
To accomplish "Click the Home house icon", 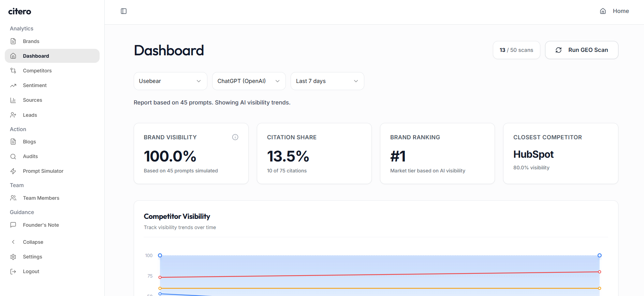I will coord(603,11).
